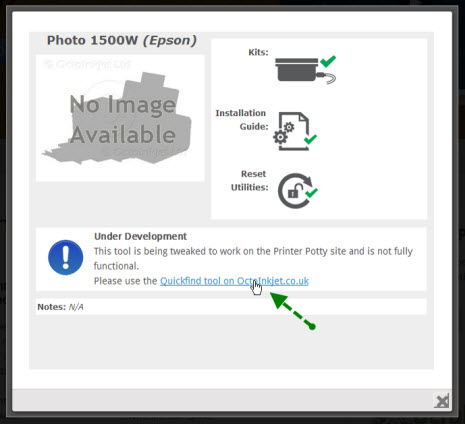Click the No Image Available printer thumbnail

(120, 118)
